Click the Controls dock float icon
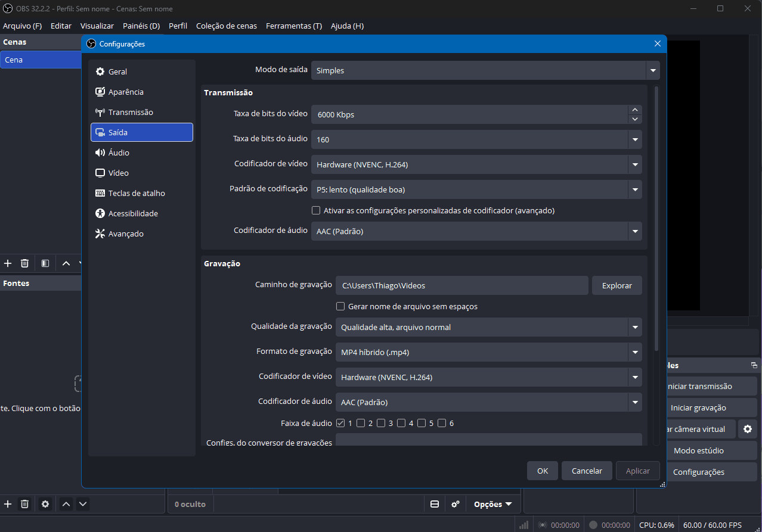 point(754,366)
